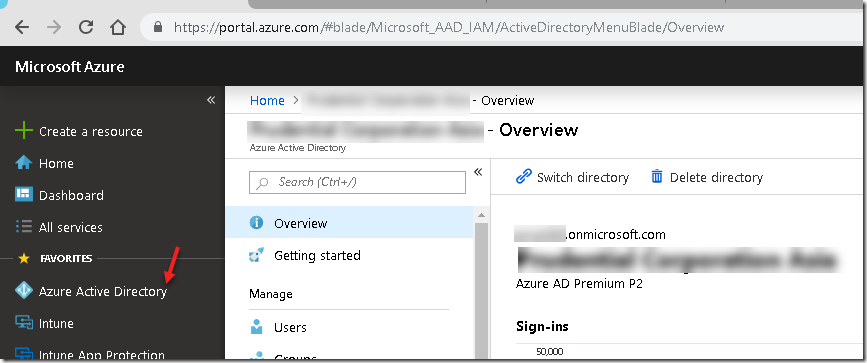The height and width of the screenshot is (363, 867).
Task: Open Dashboard in the sidebar
Action: pos(71,195)
